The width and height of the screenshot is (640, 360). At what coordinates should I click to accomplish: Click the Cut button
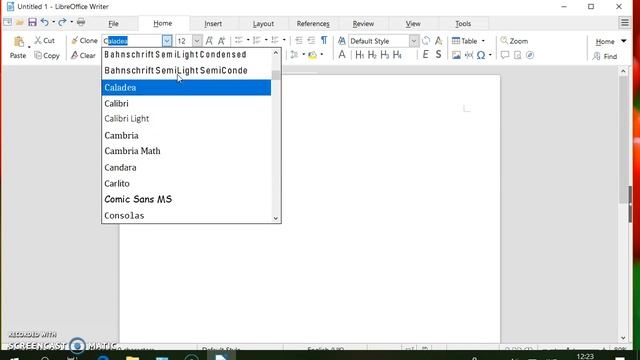44,40
